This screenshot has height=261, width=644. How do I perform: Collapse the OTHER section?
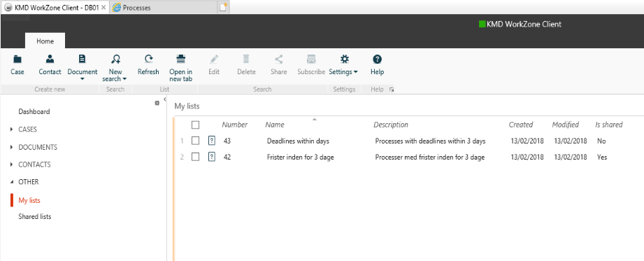tap(11, 182)
